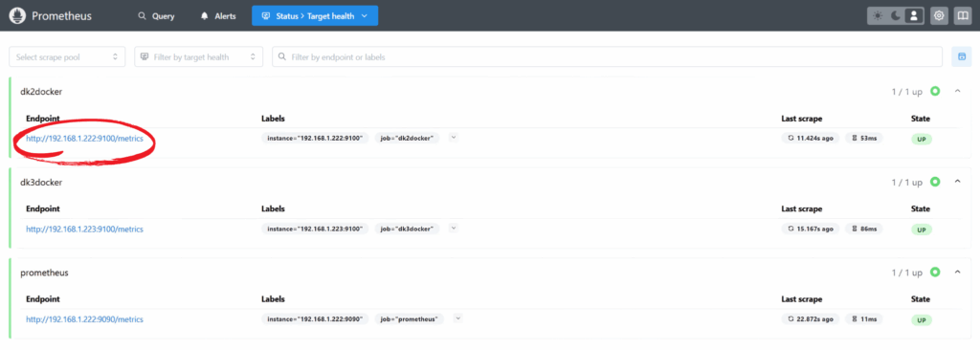Click the 86ms scrape duration badge
The image size is (980, 350).
click(864, 229)
